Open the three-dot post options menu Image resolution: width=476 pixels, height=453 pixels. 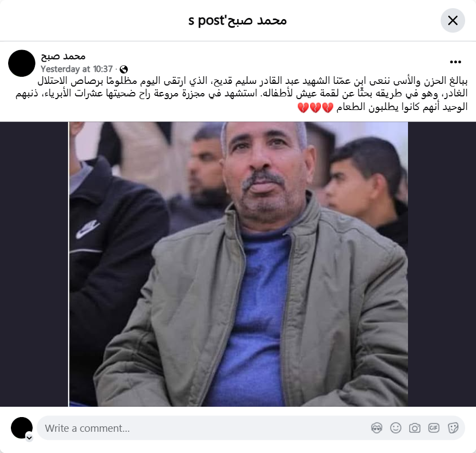click(455, 62)
